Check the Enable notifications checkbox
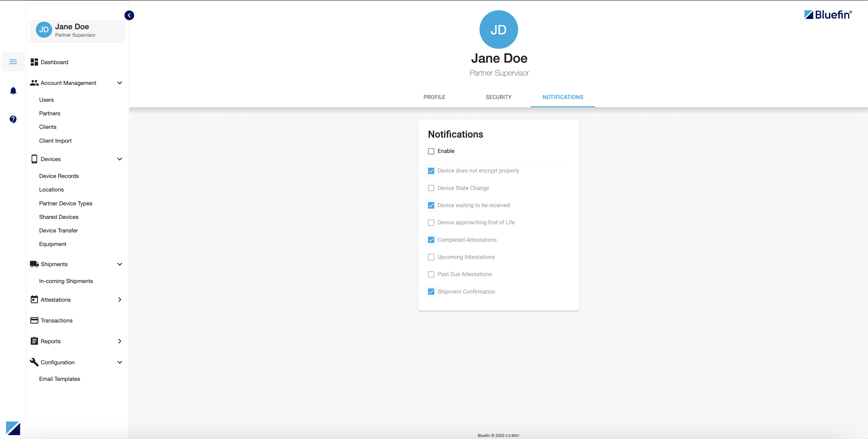Viewport: 868px width, 439px height. click(431, 151)
